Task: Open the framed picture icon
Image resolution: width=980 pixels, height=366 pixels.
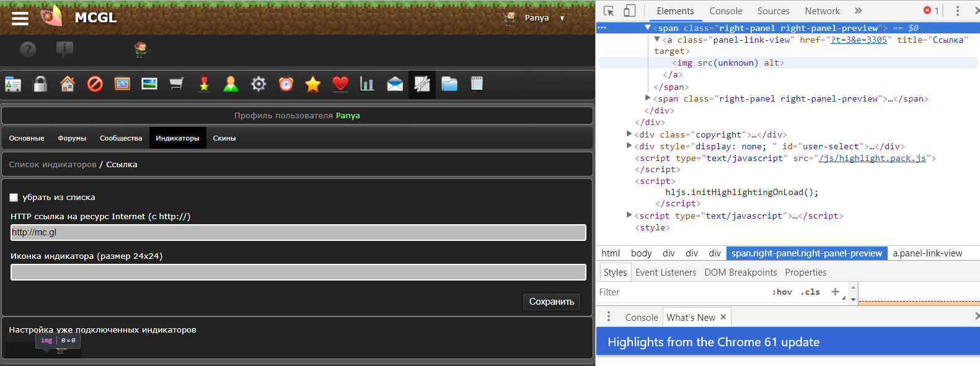Action: [122, 84]
